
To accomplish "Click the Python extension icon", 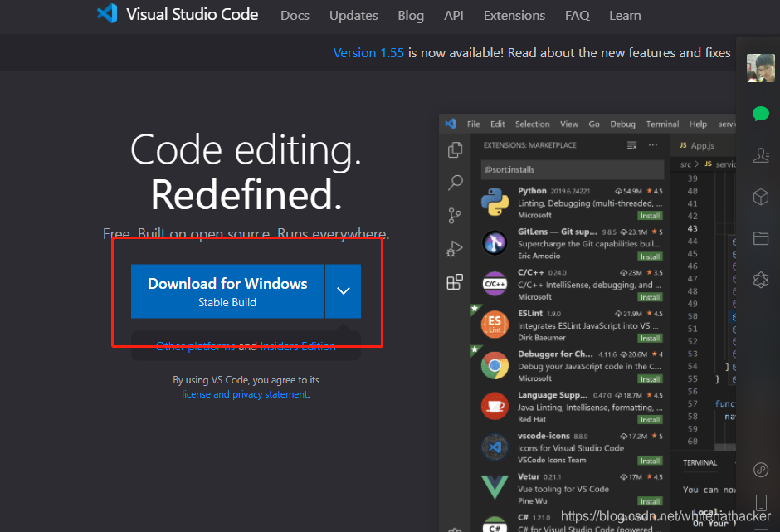I will click(495, 202).
